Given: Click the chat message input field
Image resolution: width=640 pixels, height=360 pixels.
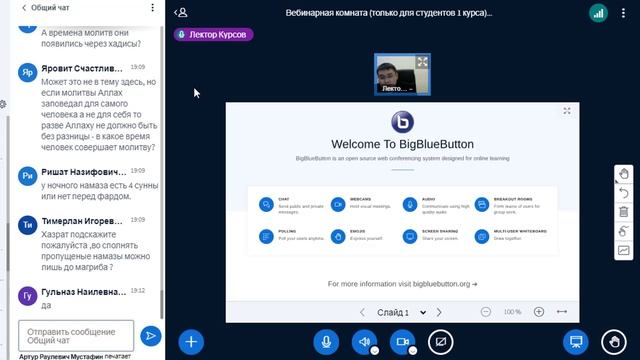Looking at the screenshot, I should click(x=76, y=336).
